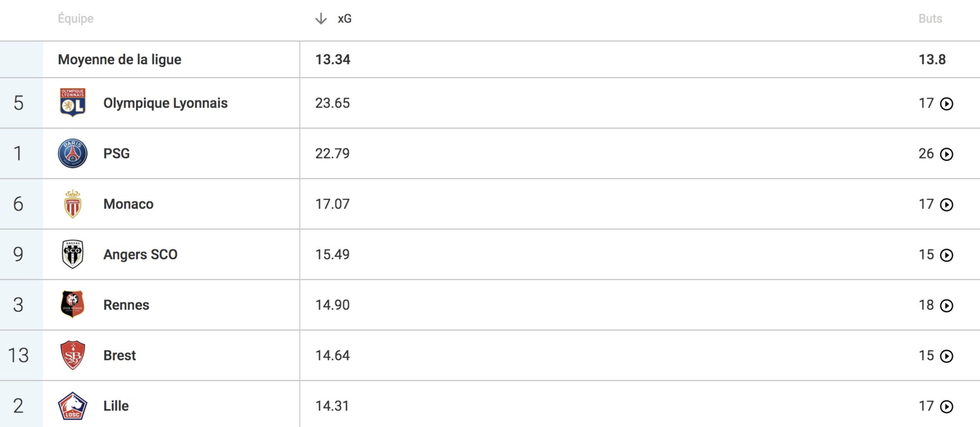Screen dimensions: 980x427
Task: Click the Rennes club crest
Action: point(73,305)
